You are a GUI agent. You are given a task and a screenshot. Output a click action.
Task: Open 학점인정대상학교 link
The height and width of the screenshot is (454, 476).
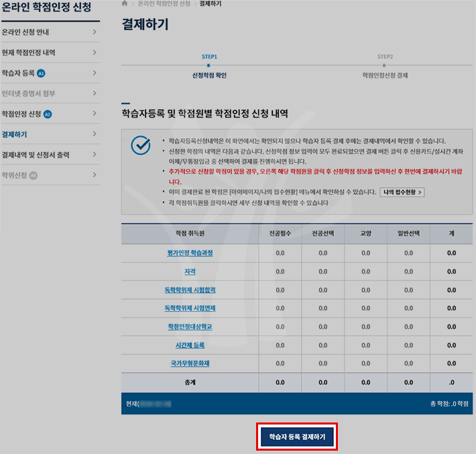190,327
